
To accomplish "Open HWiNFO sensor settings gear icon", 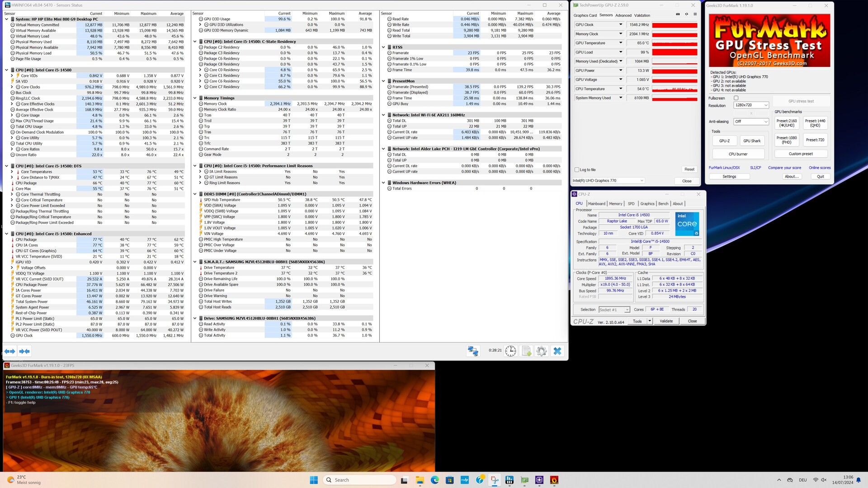I will (541, 351).
